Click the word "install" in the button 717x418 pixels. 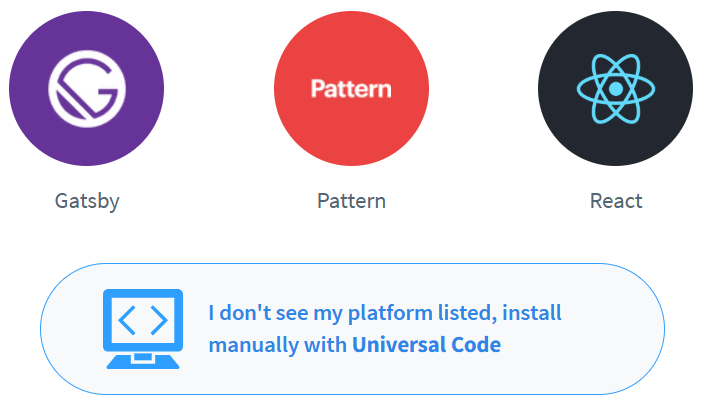[x=531, y=313]
